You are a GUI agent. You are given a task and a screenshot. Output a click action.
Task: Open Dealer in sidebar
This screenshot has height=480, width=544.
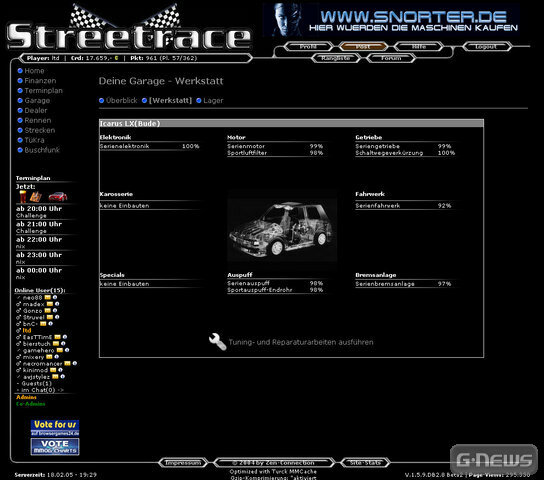tap(35, 110)
